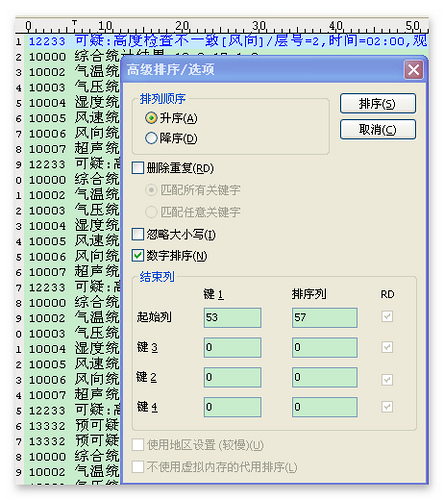Click the 取消(C) cancel button
The height and width of the screenshot is (500, 444).
[x=378, y=129]
